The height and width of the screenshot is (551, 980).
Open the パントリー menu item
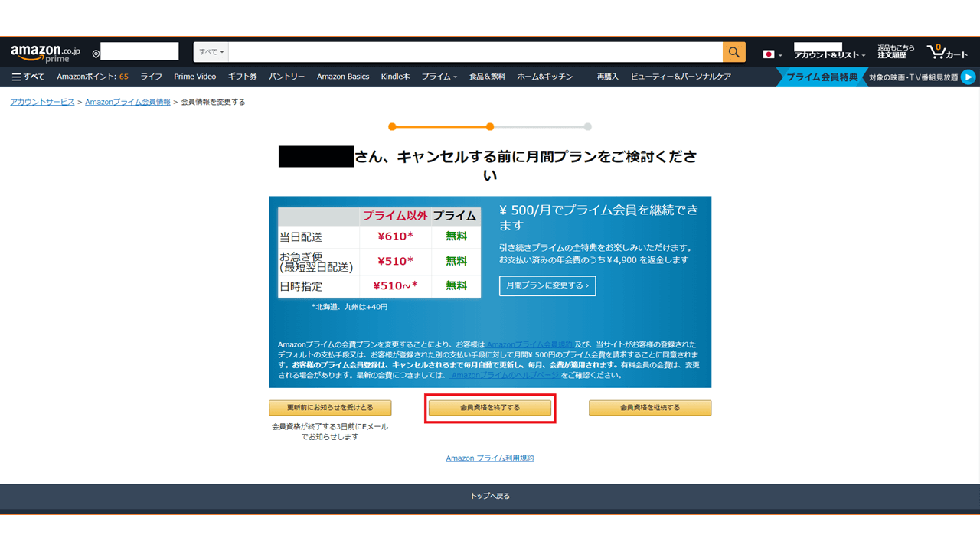coord(286,77)
